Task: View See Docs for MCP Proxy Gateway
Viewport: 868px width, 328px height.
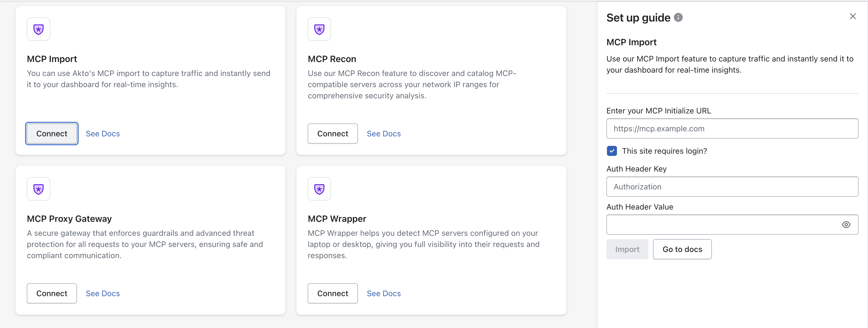Action: (103, 293)
